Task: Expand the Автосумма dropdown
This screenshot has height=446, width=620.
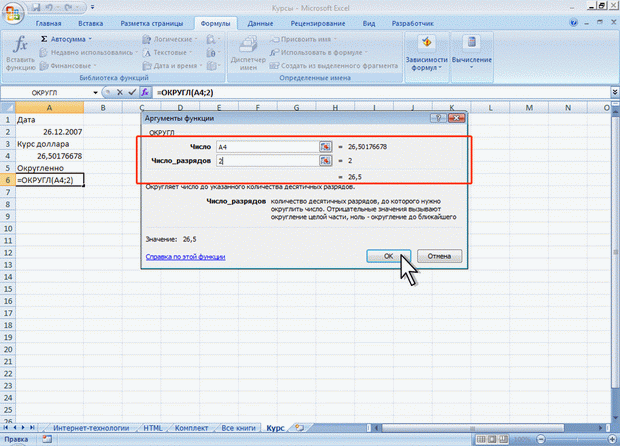Action: pos(96,38)
